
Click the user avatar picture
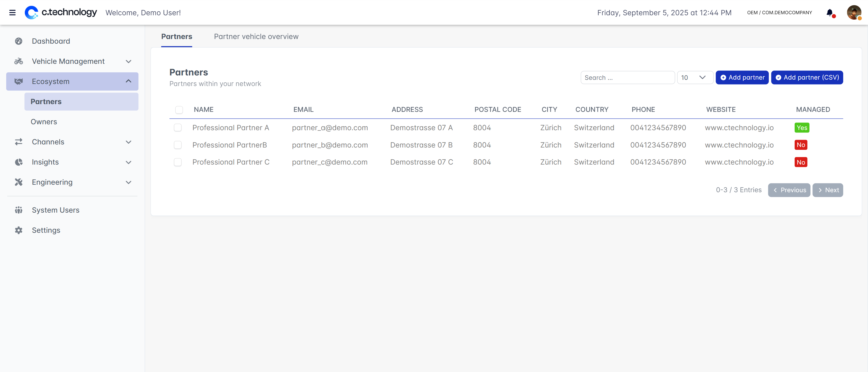coord(854,13)
